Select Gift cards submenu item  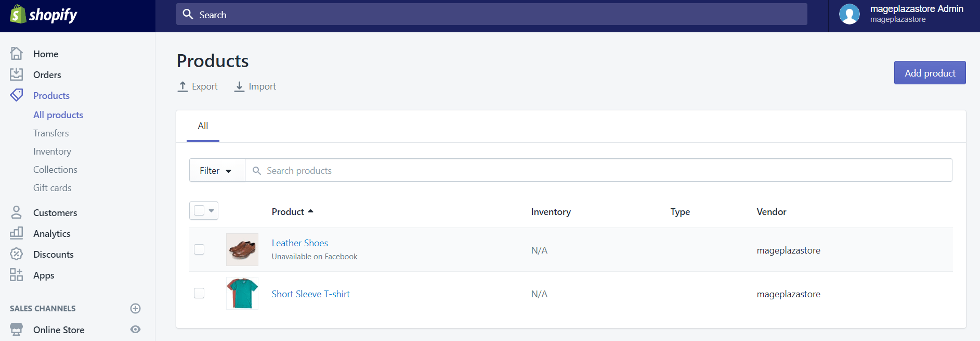[x=53, y=187]
